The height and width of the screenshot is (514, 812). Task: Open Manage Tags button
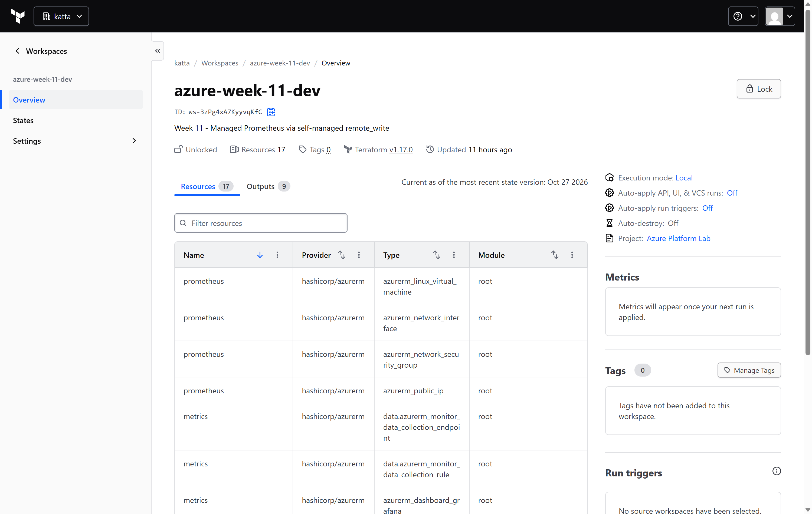(749, 370)
